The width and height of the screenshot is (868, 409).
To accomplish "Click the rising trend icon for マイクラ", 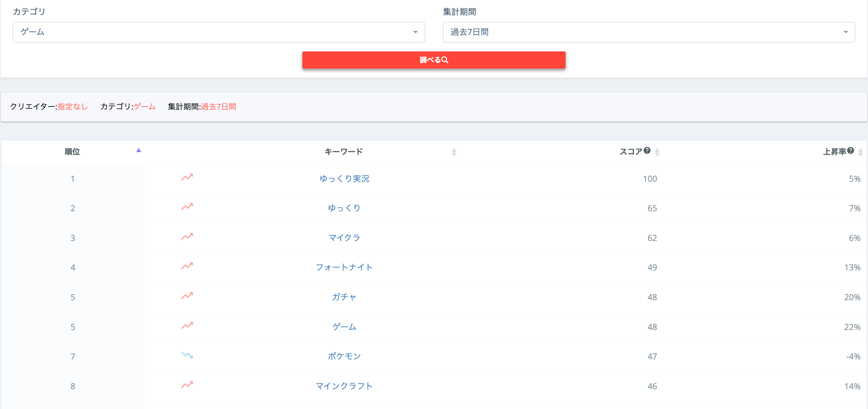I will pyautogui.click(x=187, y=237).
